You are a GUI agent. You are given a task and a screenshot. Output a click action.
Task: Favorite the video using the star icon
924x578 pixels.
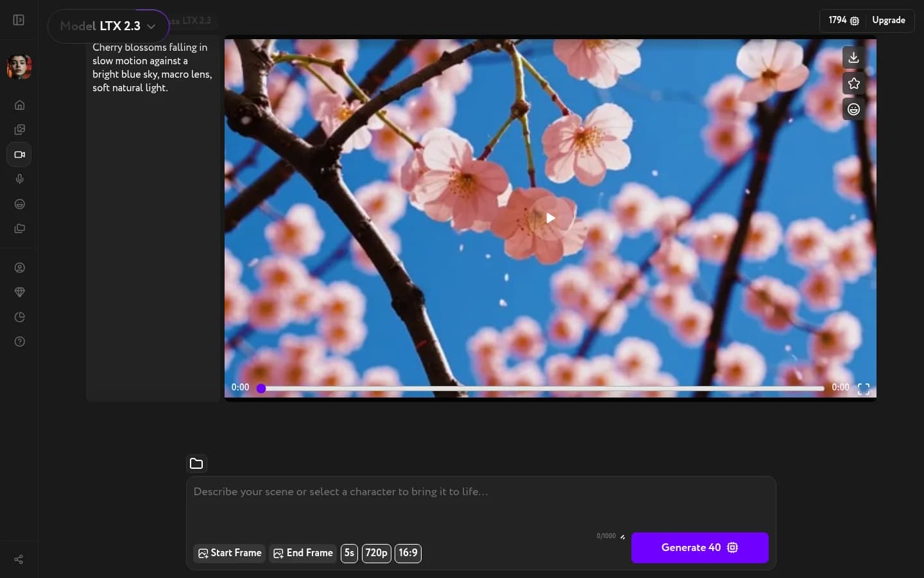tap(853, 83)
